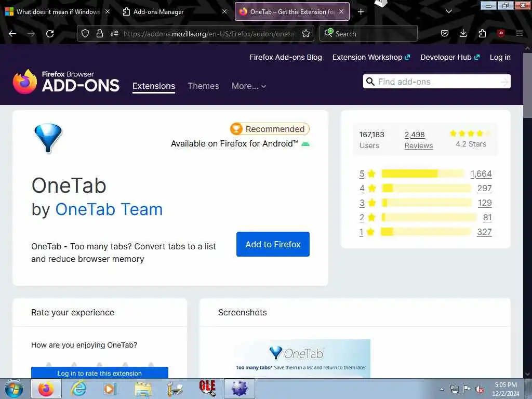
Task: Click the muted volume tray icon
Action: (x=480, y=390)
